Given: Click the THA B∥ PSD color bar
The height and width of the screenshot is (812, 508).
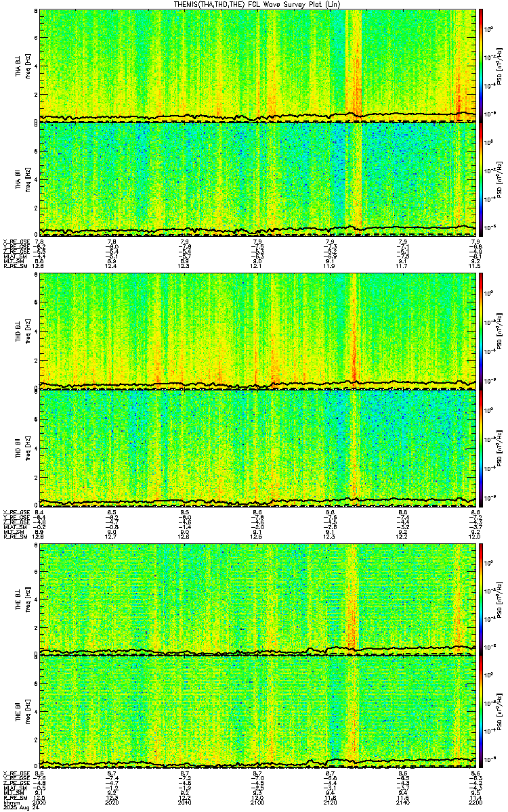Looking at the screenshot, I should click(x=481, y=179).
